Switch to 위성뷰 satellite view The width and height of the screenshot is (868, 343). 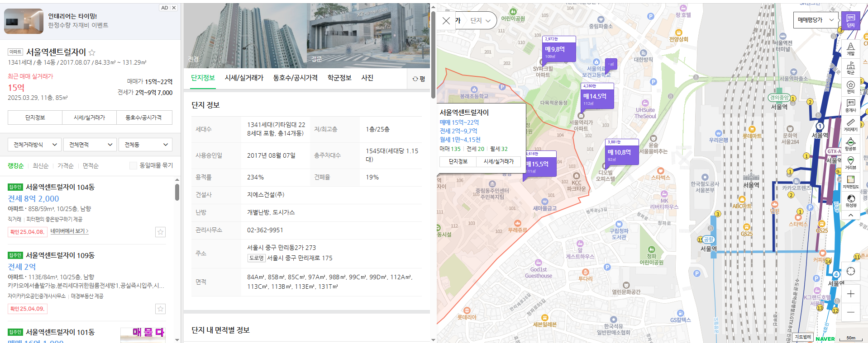(x=850, y=201)
